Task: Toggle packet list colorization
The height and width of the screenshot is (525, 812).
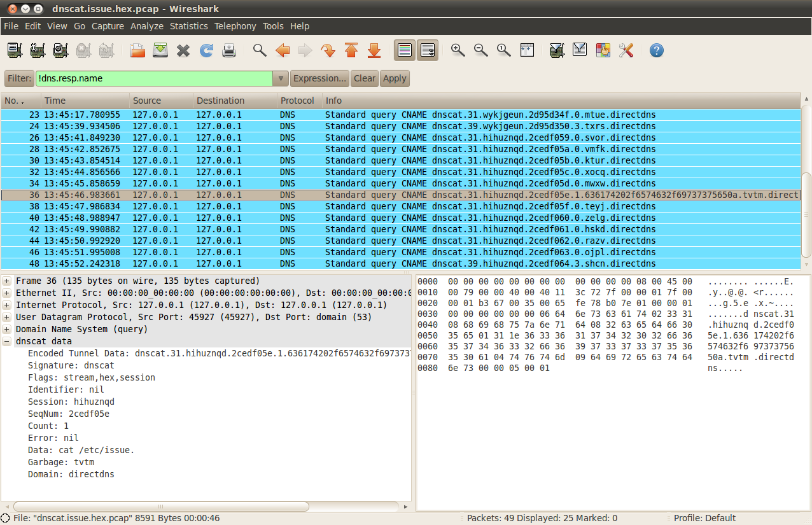Action: point(405,50)
